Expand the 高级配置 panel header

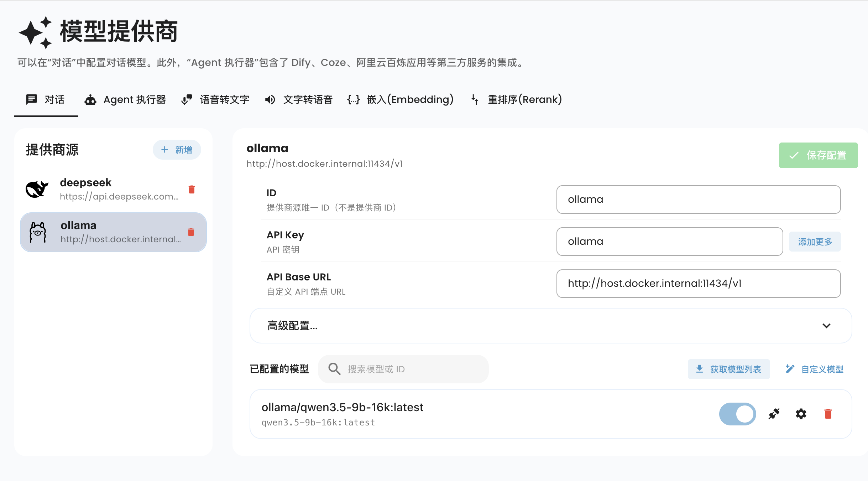pyautogui.click(x=498, y=326)
